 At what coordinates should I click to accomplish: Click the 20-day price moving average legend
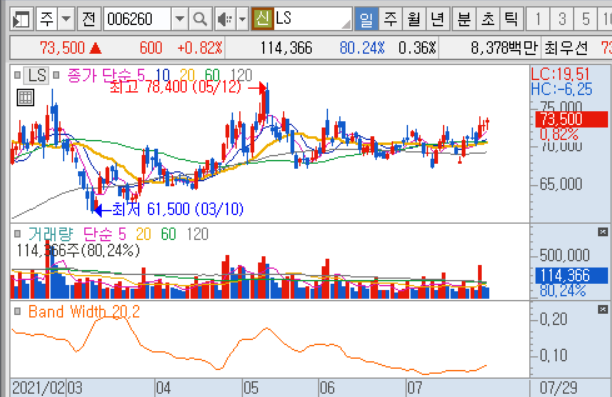(x=187, y=75)
